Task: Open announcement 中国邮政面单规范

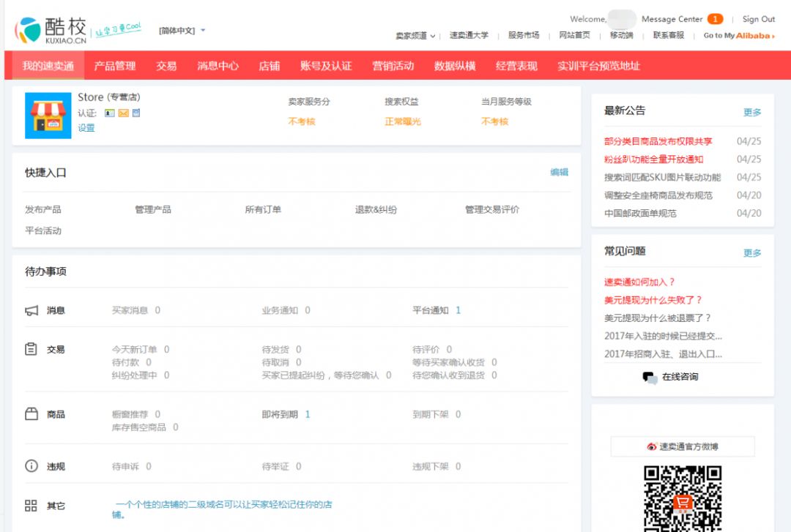Action: pyautogui.click(x=640, y=213)
